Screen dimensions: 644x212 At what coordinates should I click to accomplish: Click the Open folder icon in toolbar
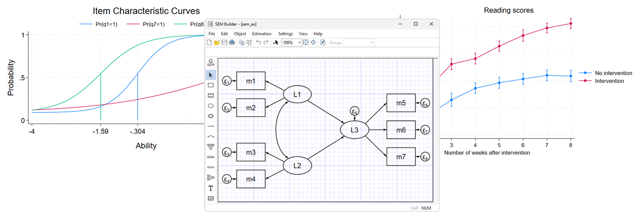point(217,42)
